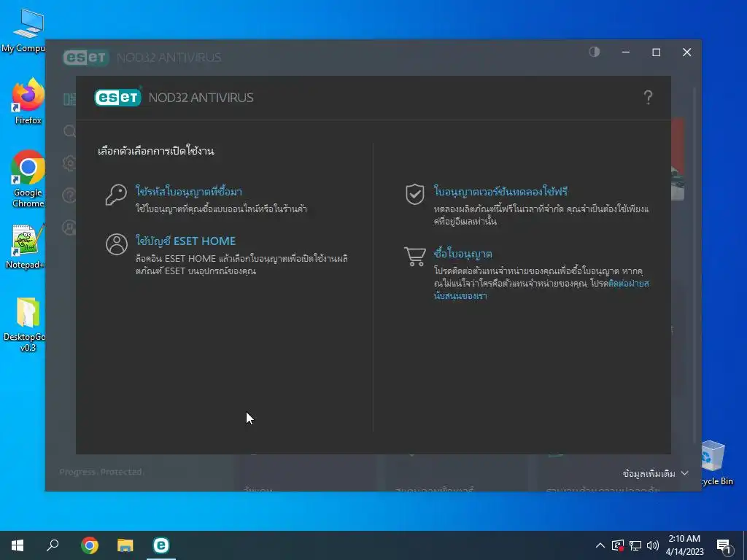
Task: Open the notification center icon
Action: [x=724, y=546]
